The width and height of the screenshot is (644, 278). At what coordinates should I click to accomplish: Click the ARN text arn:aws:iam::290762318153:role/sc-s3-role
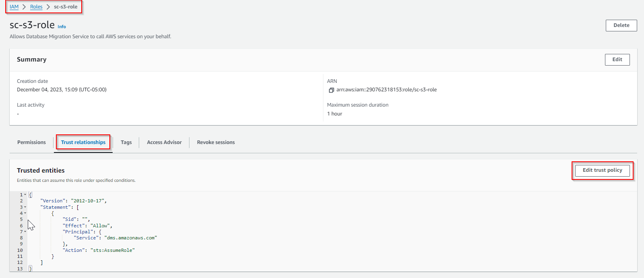pos(387,90)
